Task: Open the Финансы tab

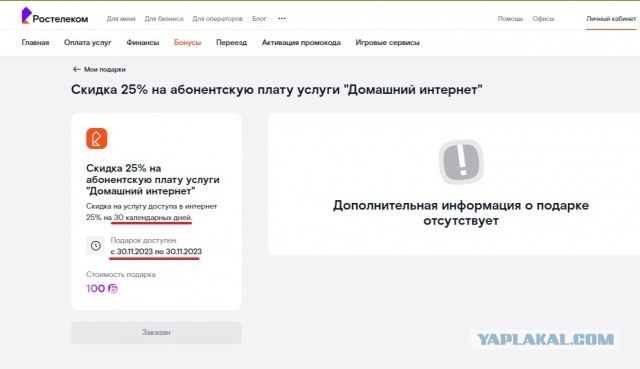Action: click(x=142, y=42)
